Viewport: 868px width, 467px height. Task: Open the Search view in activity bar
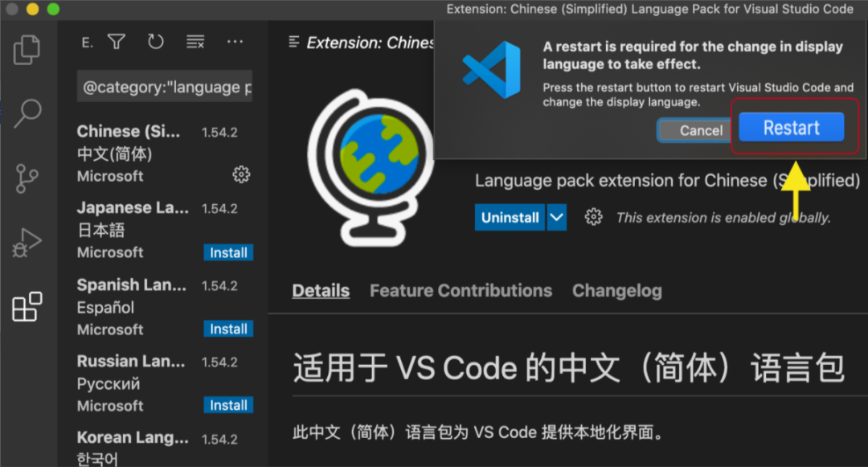tap(27, 113)
